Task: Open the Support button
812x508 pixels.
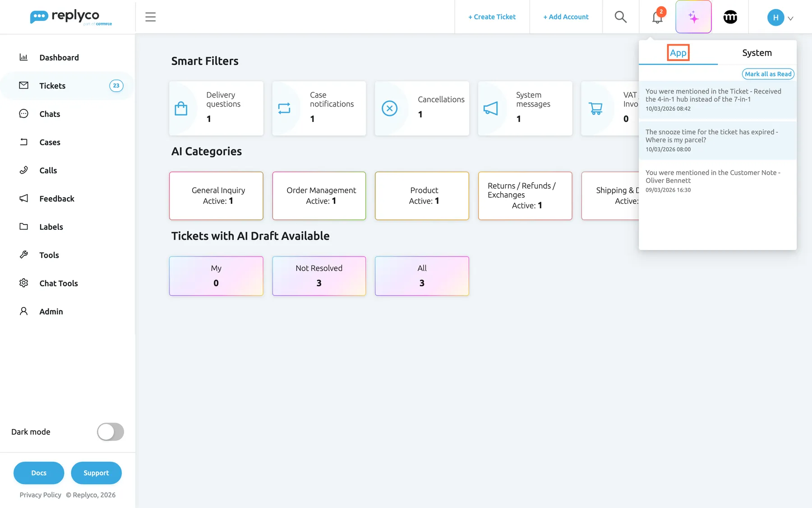Action: (x=96, y=473)
